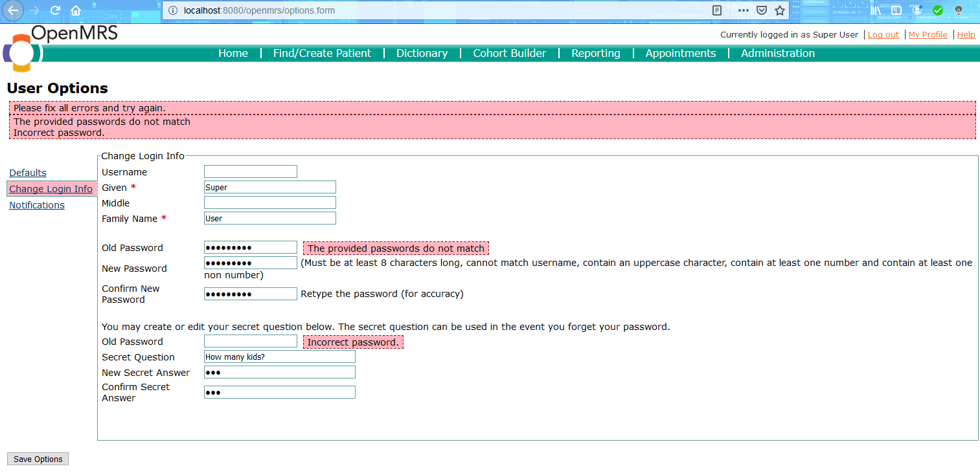Reload the page with the refresh icon
The height and width of the screenshot is (473, 980).
point(56,10)
